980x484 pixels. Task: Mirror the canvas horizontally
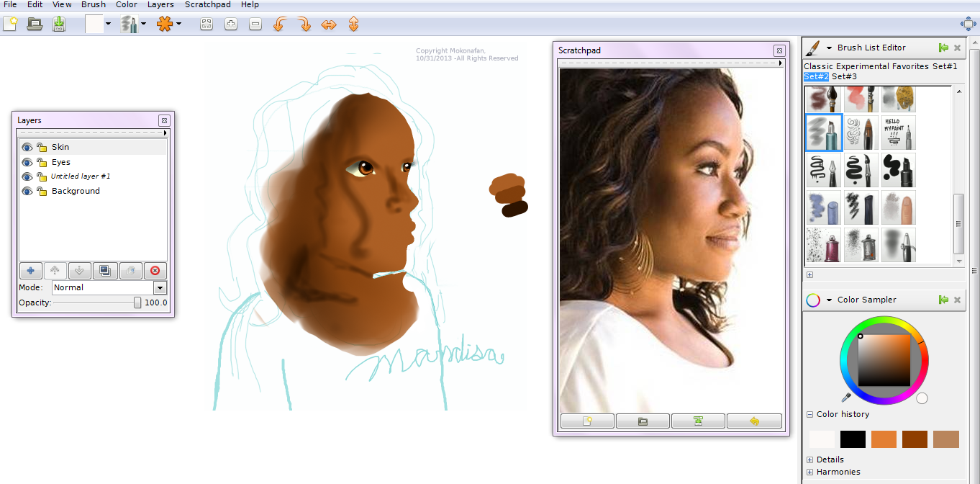[x=329, y=24]
